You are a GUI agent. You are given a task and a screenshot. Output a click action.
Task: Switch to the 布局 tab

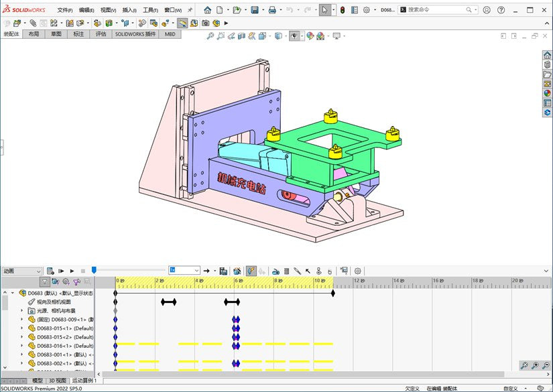tap(34, 34)
